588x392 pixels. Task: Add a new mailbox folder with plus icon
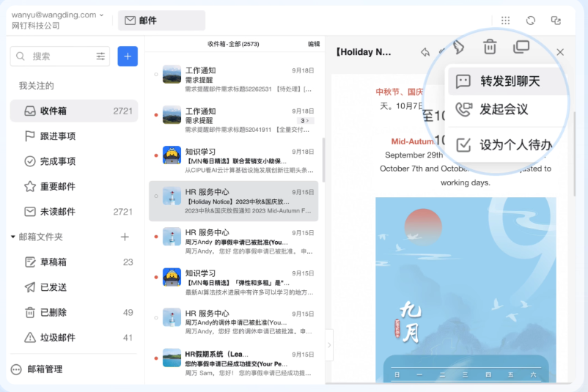(x=125, y=237)
